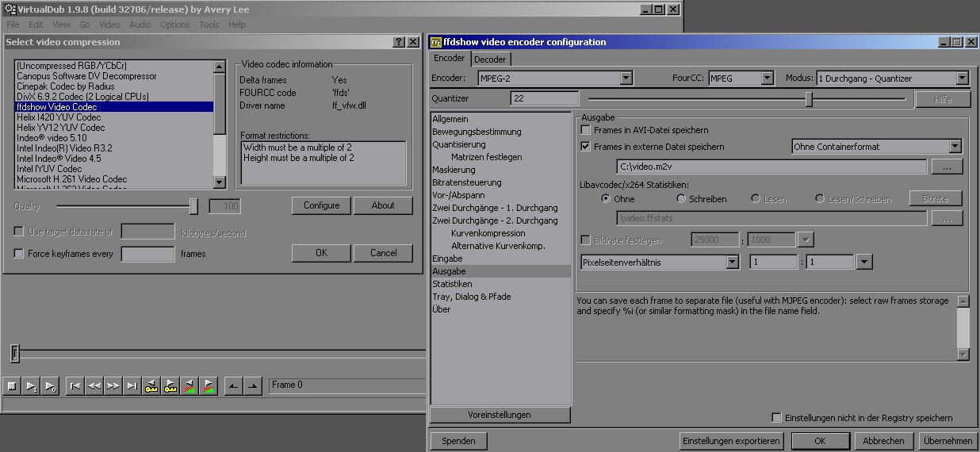Image resolution: width=980 pixels, height=452 pixels.
Task: Choose the Lesen/Schreiben radio option
Action: 820,199
